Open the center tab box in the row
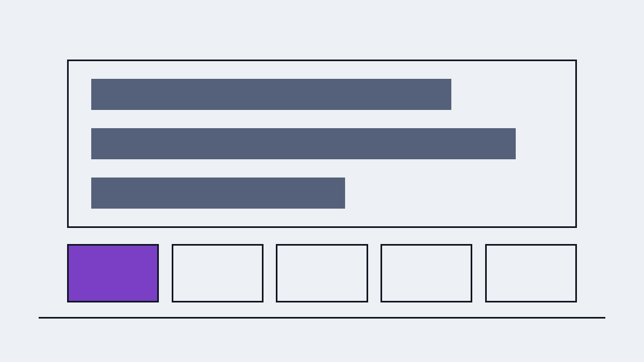 pyautogui.click(x=322, y=273)
